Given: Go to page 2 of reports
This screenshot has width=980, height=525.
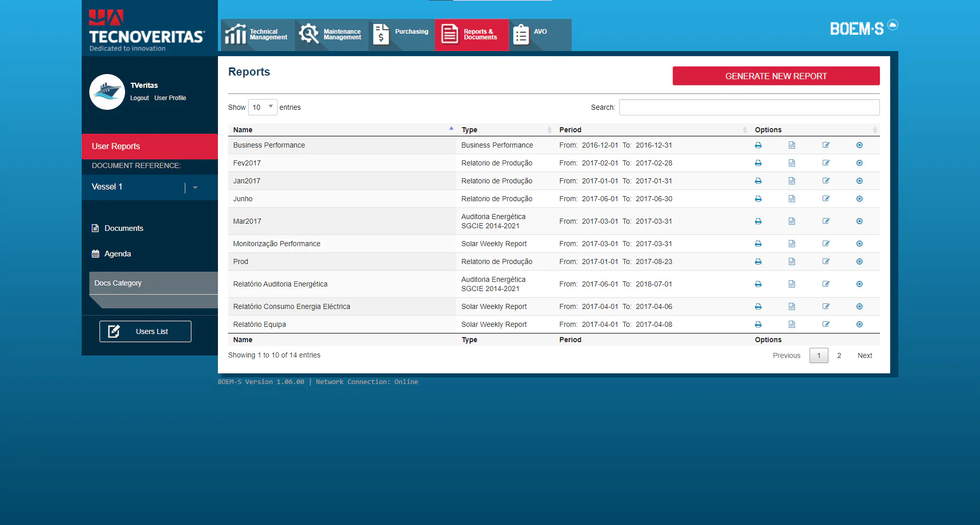Looking at the screenshot, I should pyautogui.click(x=839, y=355).
